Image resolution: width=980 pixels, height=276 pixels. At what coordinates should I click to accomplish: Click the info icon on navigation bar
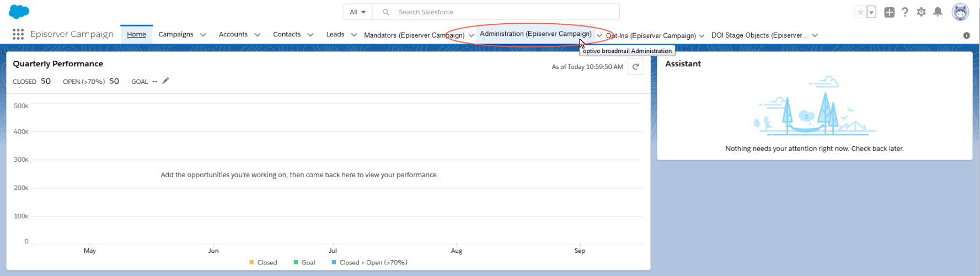coord(966,35)
